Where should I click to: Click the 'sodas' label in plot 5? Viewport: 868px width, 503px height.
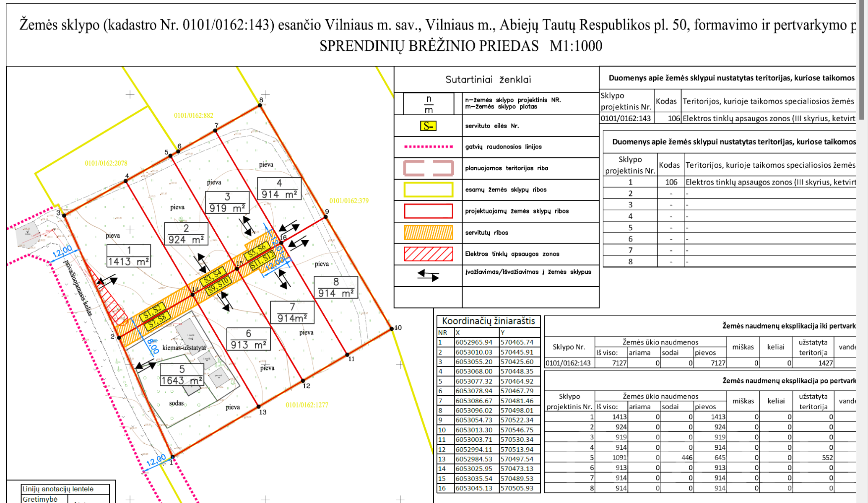[x=176, y=403]
